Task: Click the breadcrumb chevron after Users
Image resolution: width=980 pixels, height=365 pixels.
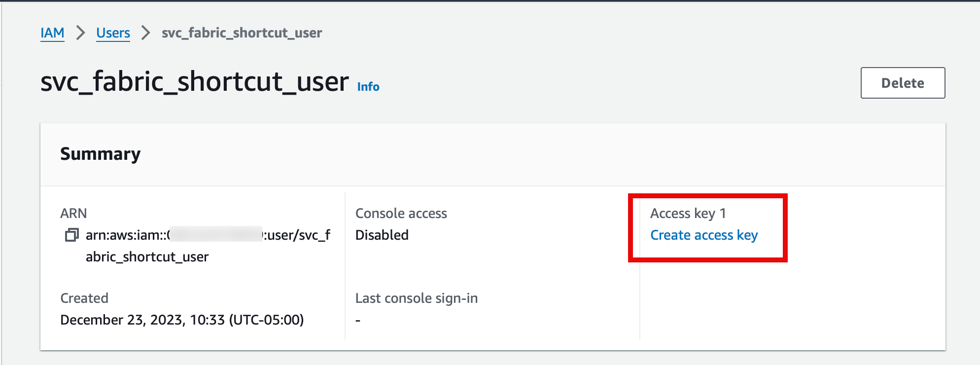Action: [x=145, y=33]
